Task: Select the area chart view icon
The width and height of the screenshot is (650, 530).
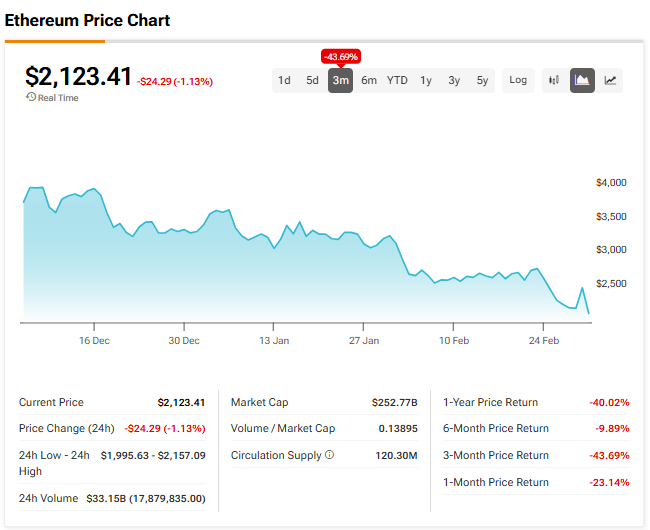Action: pos(582,80)
